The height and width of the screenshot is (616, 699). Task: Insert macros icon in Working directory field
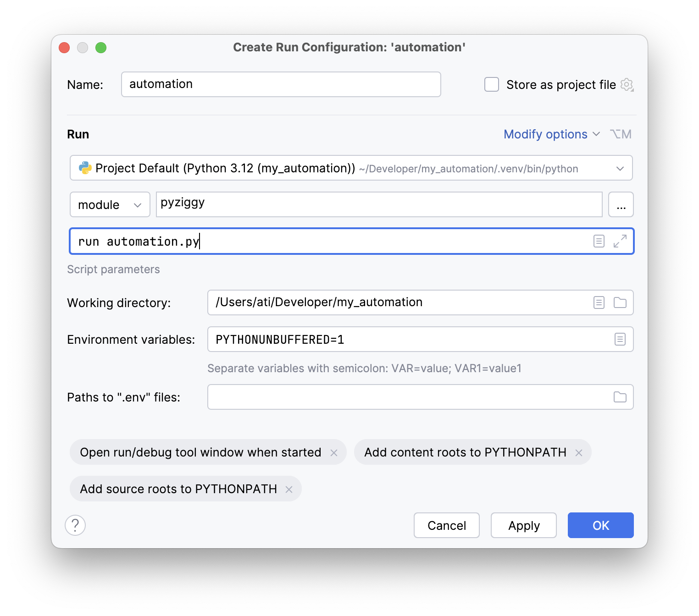point(599,302)
